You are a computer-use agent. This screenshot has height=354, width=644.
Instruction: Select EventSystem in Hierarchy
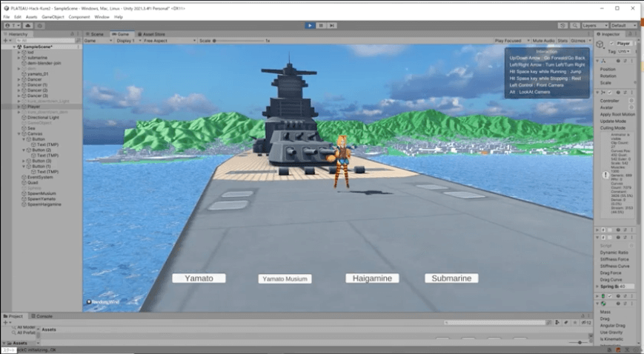point(40,177)
